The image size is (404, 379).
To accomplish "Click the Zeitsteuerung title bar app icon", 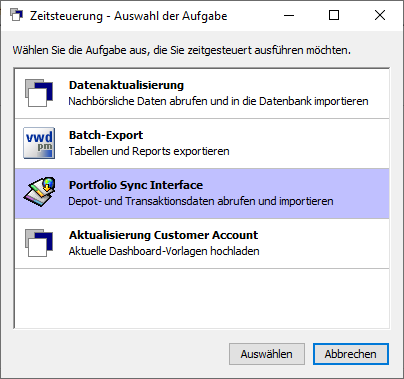I will [x=17, y=15].
